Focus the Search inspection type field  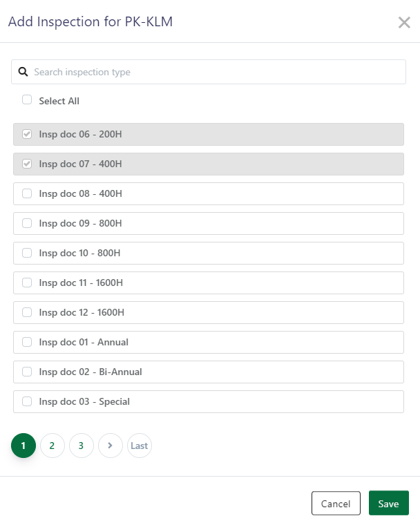pyautogui.click(x=214, y=72)
